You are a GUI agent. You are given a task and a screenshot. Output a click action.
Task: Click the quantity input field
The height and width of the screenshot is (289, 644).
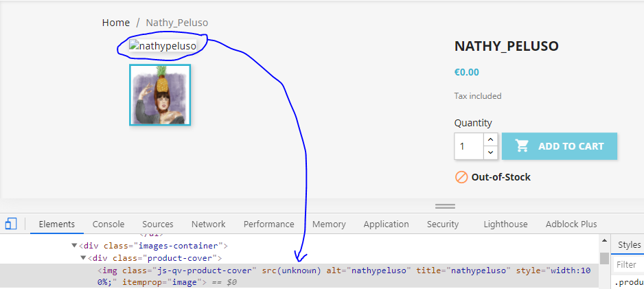point(469,146)
